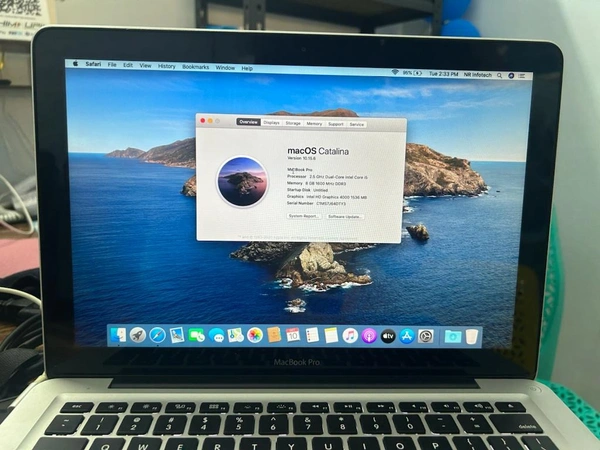This screenshot has width=600, height=450.
Task: Open the Trash in the dock
Action: 472,337
